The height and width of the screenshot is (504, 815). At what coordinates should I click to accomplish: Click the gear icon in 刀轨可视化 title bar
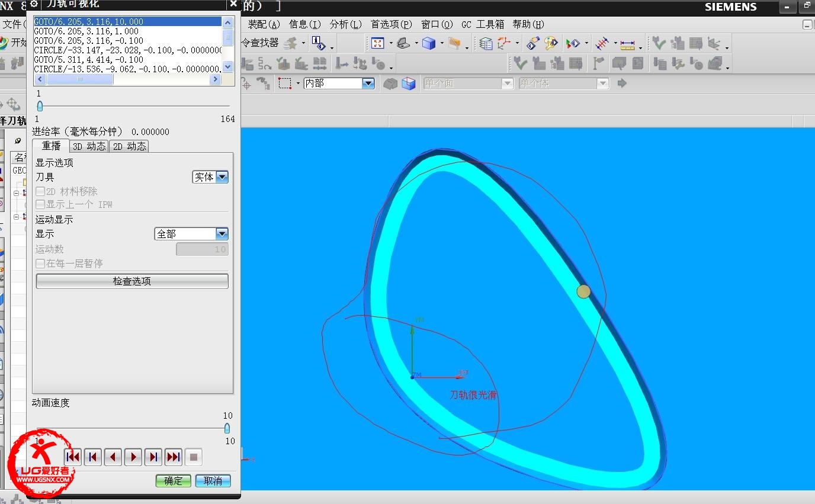[34, 4]
